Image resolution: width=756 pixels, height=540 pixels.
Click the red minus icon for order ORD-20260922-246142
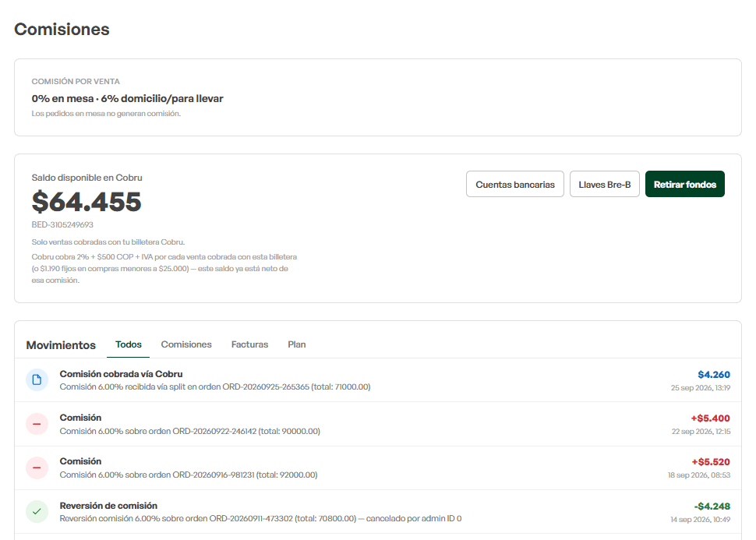[x=37, y=424]
